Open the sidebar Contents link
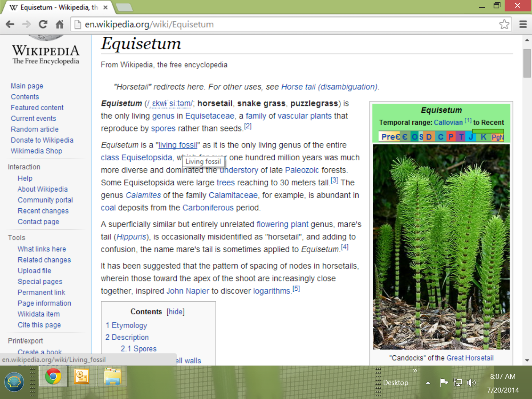The width and height of the screenshot is (532, 399). tap(25, 97)
